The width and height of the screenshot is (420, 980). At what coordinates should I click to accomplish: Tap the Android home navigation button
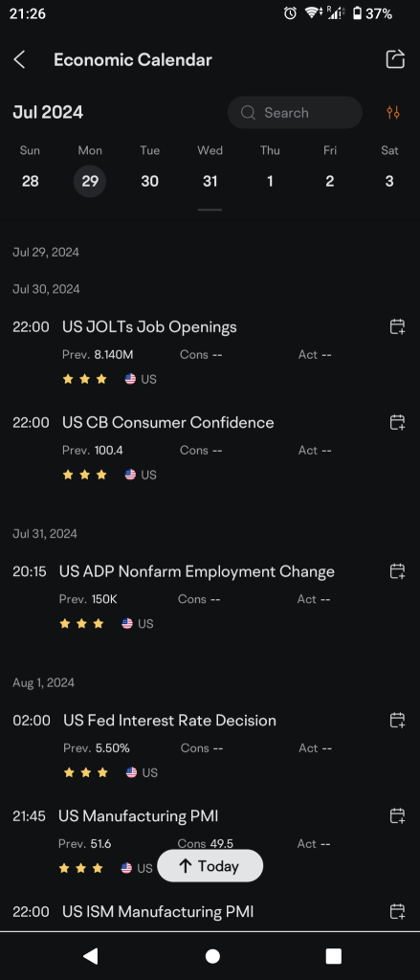212,956
